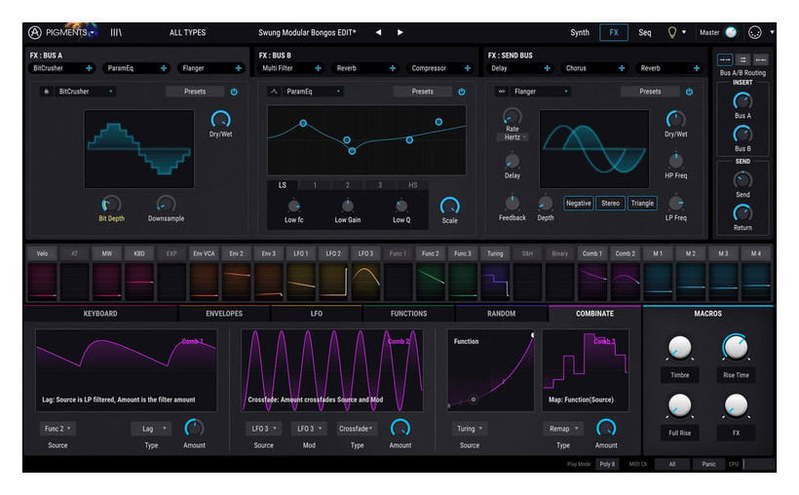Click the lightbulb sound design tips icon
Image resolution: width=799 pixels, height=495 pixels.
tap(672, 33)
